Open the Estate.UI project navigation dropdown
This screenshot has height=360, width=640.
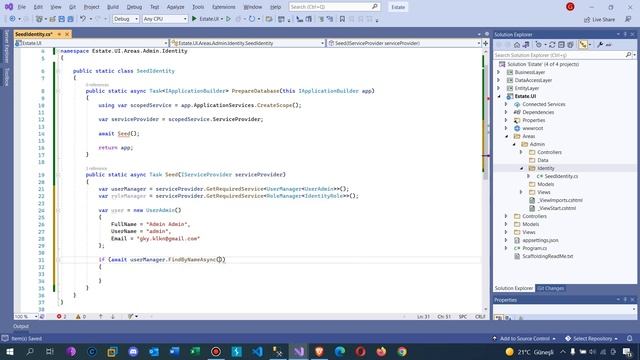(x=91, y=43)
